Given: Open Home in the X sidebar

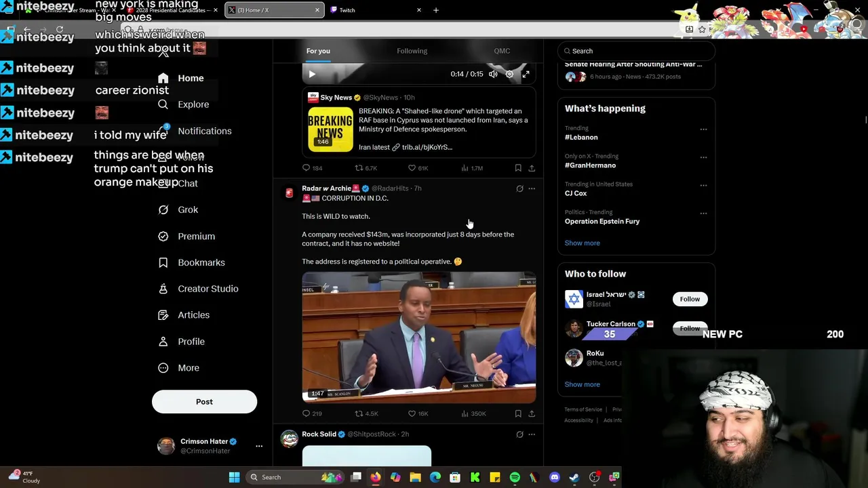Looking at the screenshot, I should pos(181,78).
